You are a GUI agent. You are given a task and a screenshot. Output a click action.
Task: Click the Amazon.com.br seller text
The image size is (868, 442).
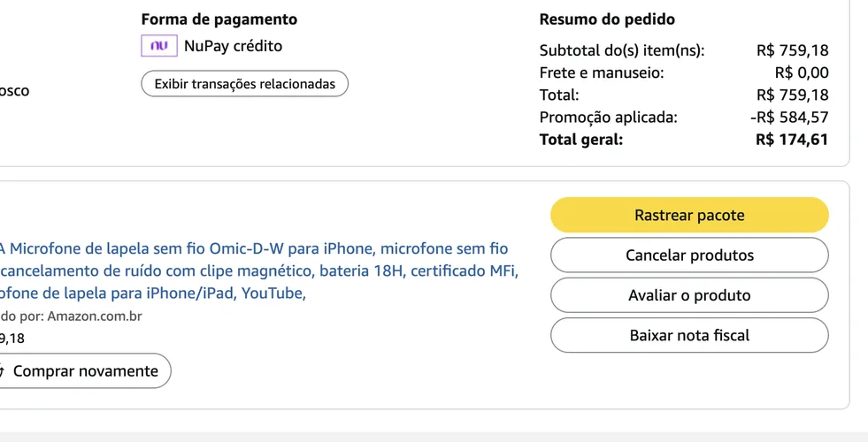click(x=94, y=316)
